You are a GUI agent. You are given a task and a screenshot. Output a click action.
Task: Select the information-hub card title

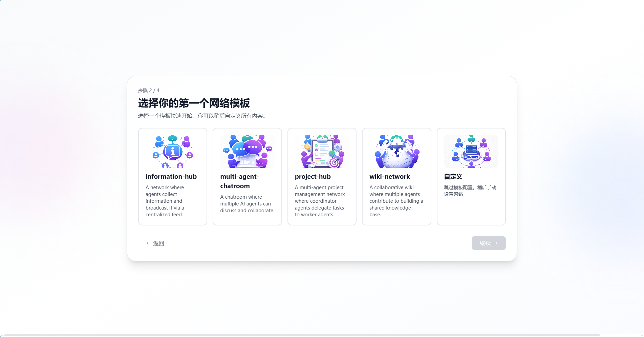171,177
